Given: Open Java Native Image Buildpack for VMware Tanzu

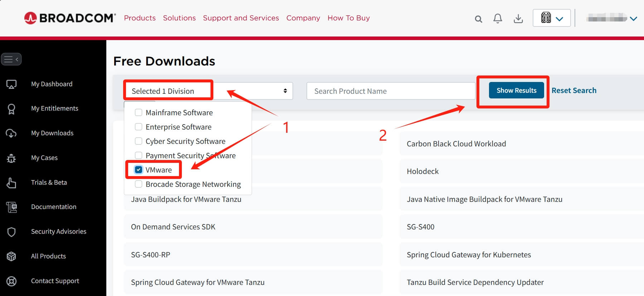Looking at the screenshot, I should pyautogui.click(x=522, y=199).
